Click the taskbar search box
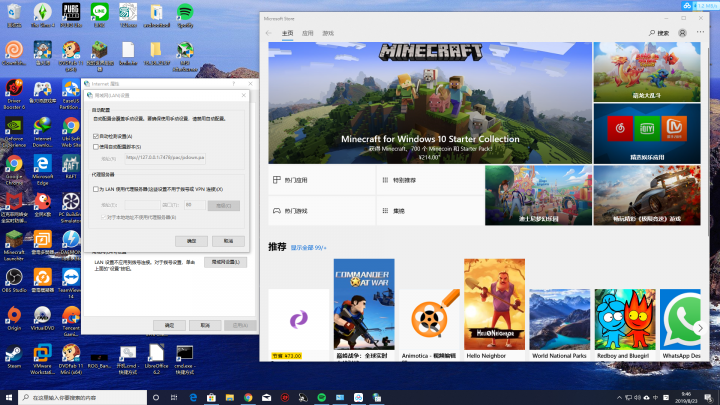The image size is (720, 405). [83, 397]
